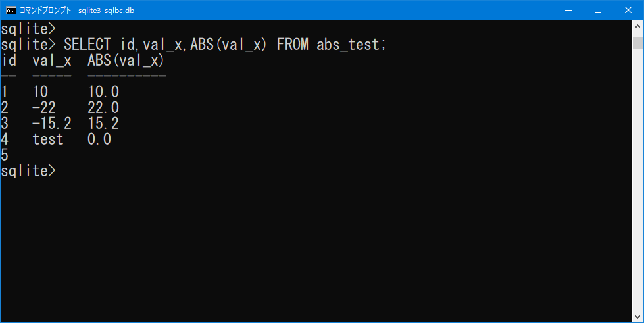
Task: Click the id column header
Action: (9, 61)
